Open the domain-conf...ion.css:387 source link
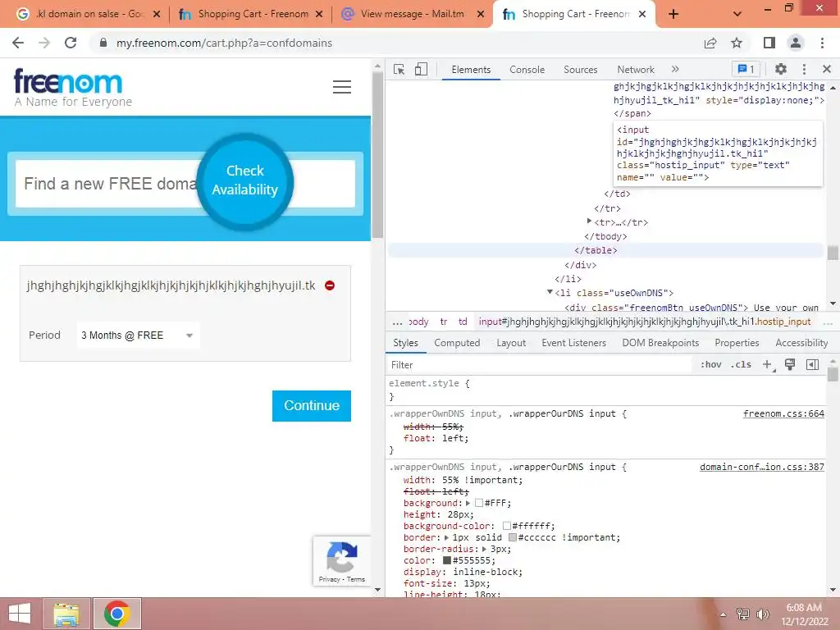Image resolution: width=840 pixels, height=630 pixels. [762, 467]
